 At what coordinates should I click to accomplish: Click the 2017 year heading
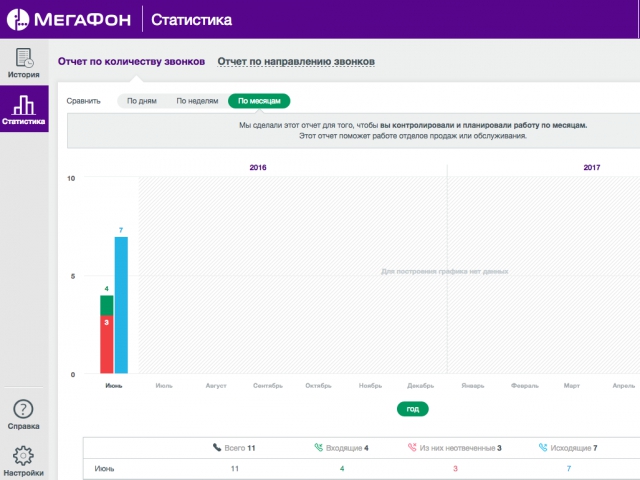tap(592, 168)
